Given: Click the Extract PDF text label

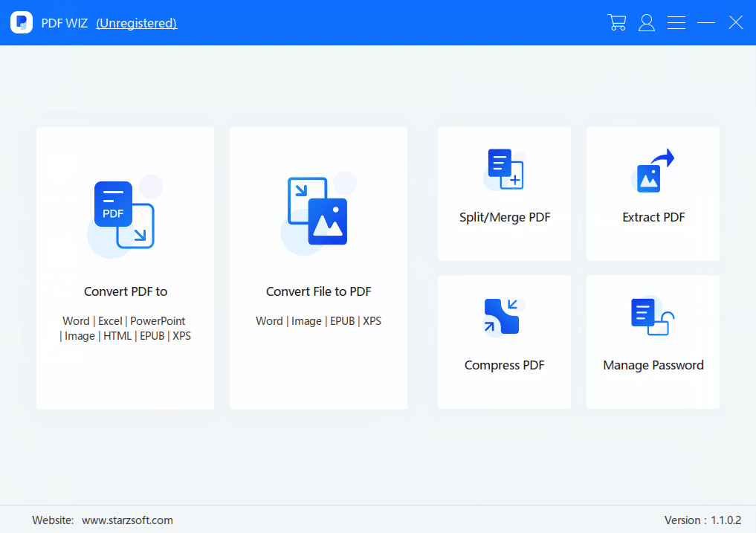Looking at the screenshot, I should pyautogui.click(x=653, y=218).
